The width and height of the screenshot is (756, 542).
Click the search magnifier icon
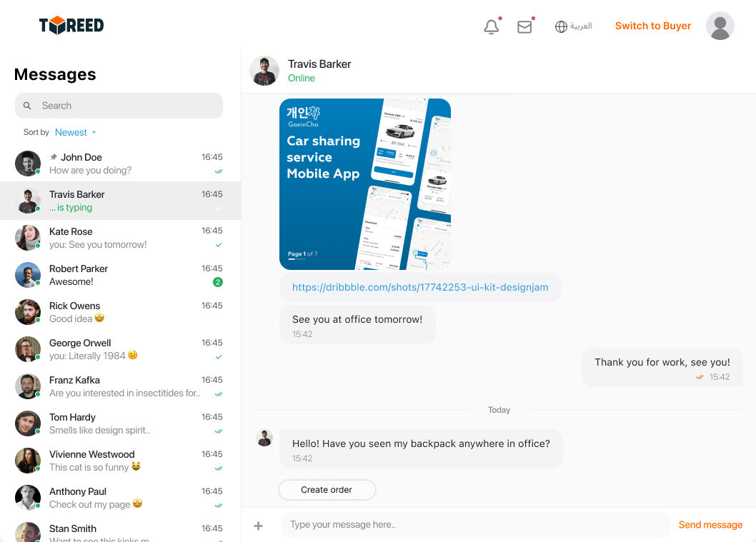[27, 106]
